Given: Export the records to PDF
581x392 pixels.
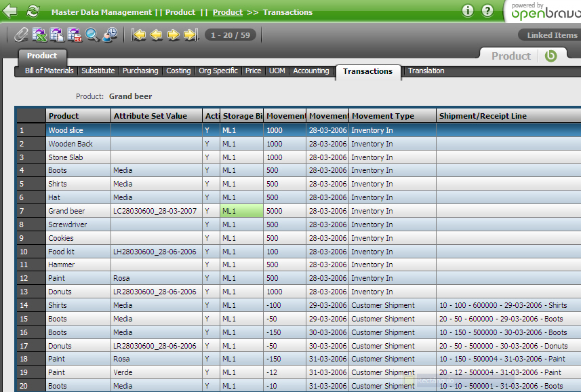Looking at the screenshot, I should point(75,35).
